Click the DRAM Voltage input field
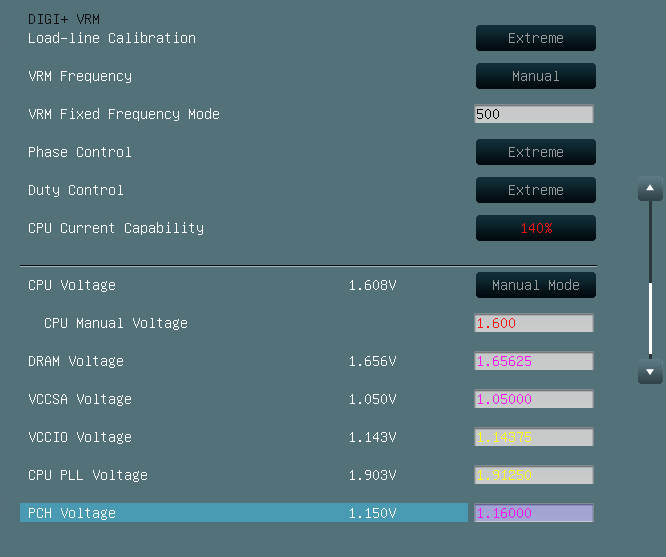The image size is (666, 557). 533,361
